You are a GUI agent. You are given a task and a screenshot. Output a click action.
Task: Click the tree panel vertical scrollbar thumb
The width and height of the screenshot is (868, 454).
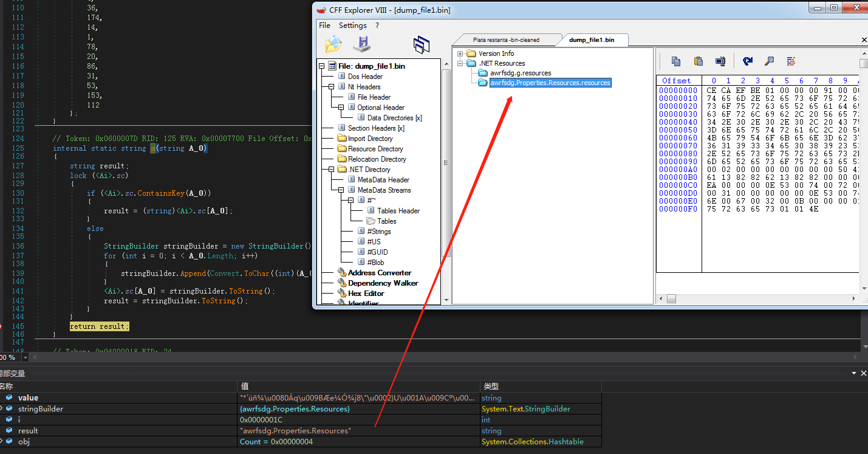pyautogui.click(x=445, y=162)
